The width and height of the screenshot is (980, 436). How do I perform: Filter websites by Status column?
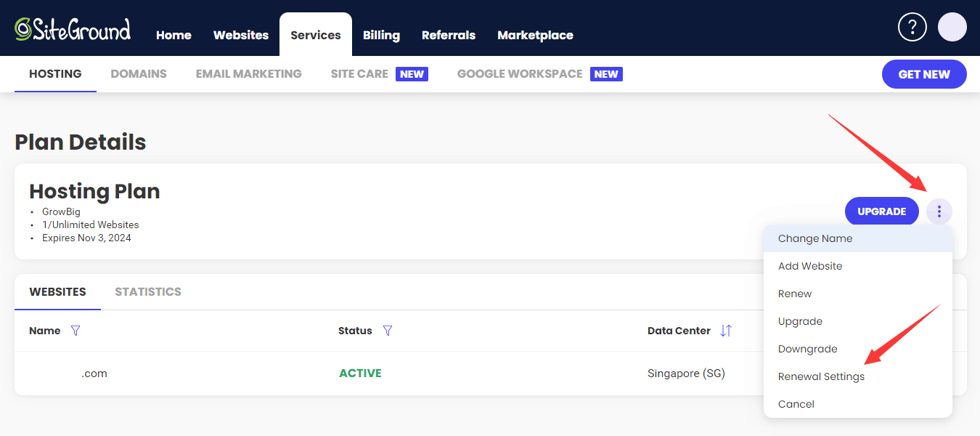click(x=388, y=331)
